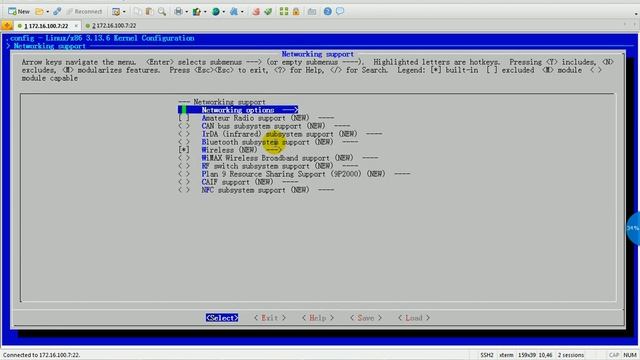Screen dimensions: 640x360
Task: Click the orange icon left of session tabs
Action: [7, 25]
